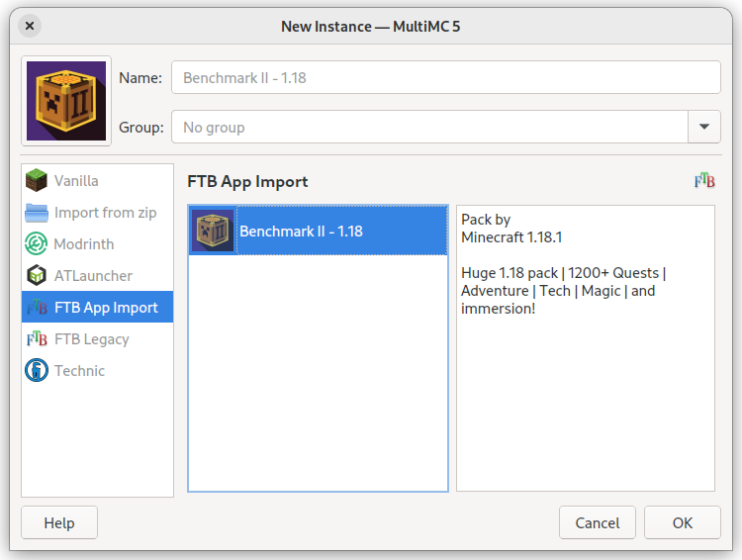Click the FTB Legacy logo icon

coord(37,339)
